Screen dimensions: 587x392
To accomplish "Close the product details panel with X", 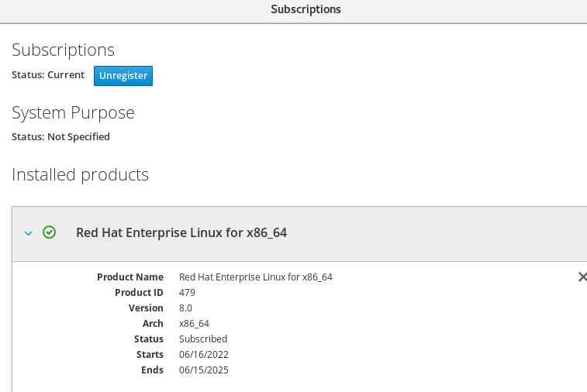I will coord(582,277).
